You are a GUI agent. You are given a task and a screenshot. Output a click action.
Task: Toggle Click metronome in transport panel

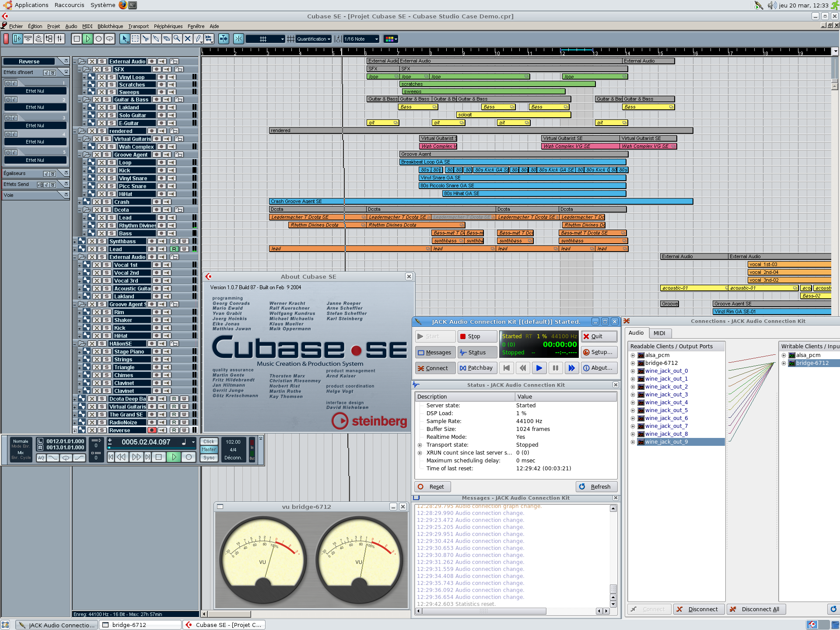point(209,441)
